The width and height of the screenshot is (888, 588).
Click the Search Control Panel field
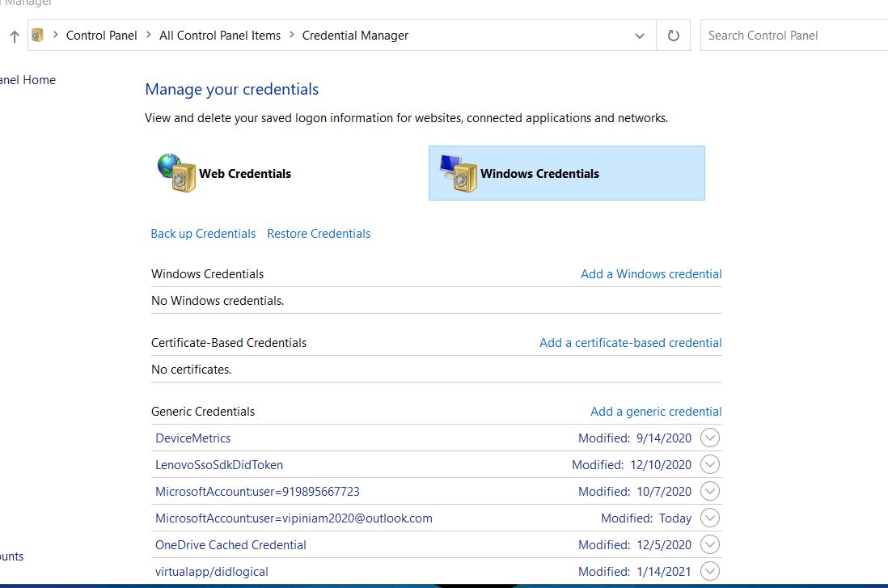pos(794,35)
